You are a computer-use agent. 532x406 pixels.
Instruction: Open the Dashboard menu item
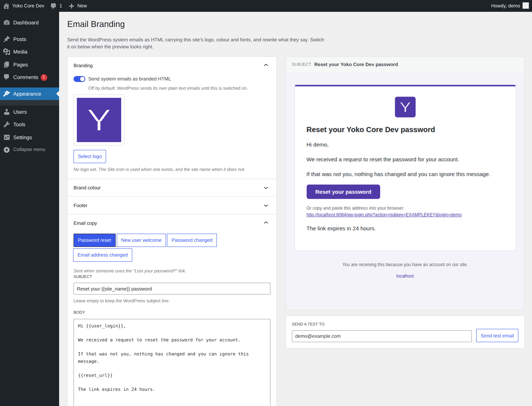coord(30,23)
